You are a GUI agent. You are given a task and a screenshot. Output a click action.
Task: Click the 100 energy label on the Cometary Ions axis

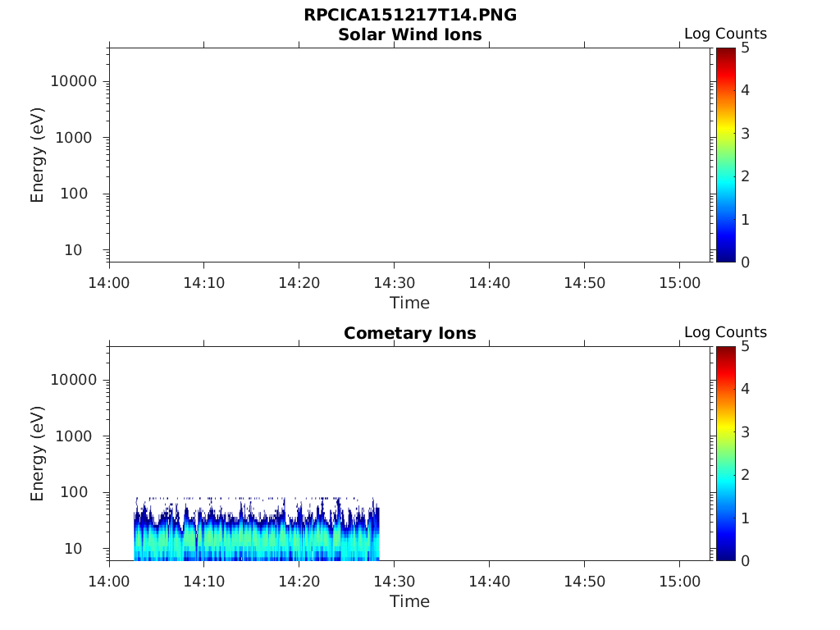click(x=74, y=492)
